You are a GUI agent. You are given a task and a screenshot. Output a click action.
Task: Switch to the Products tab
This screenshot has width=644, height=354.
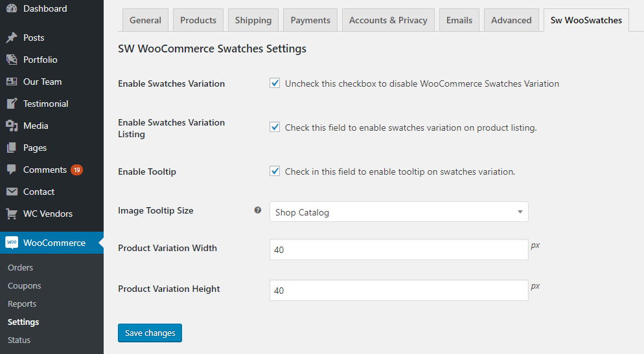[198, 20]
